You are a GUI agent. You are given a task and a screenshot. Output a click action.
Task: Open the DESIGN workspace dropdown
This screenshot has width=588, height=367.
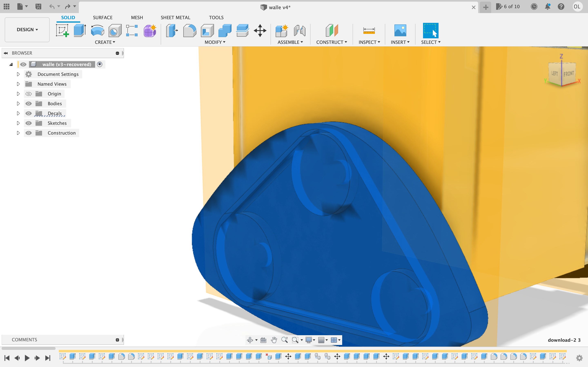click(x=27, y=30)
